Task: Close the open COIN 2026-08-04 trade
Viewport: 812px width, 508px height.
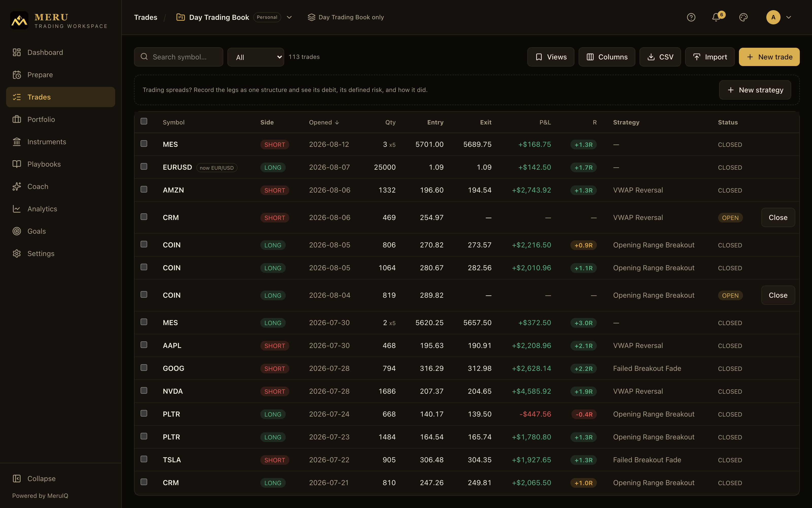Action: [778, 295]
